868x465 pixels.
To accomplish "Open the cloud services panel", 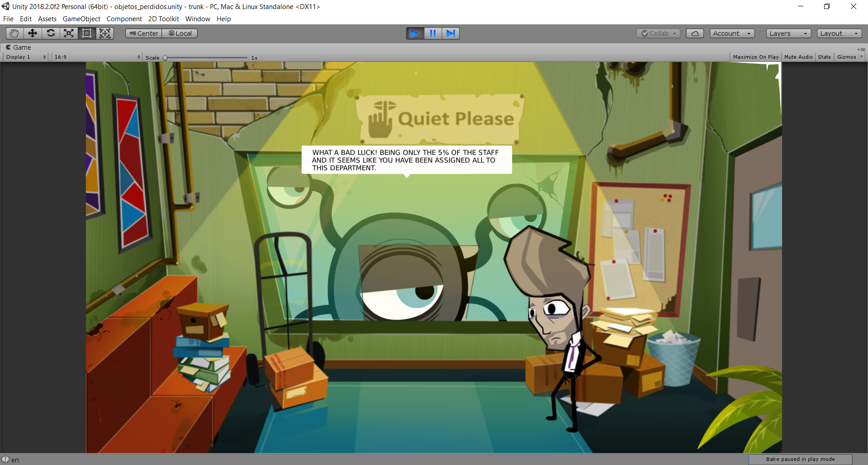I will [695, 33].
